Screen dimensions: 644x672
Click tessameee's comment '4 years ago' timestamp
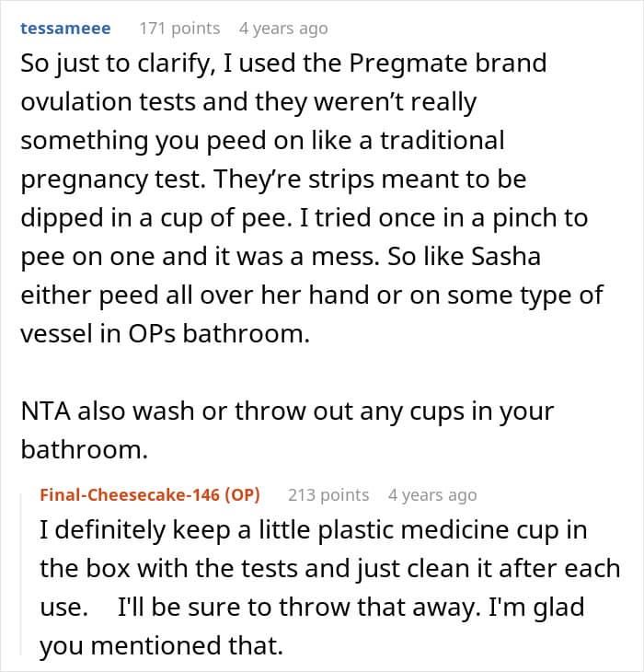(282, 29)
